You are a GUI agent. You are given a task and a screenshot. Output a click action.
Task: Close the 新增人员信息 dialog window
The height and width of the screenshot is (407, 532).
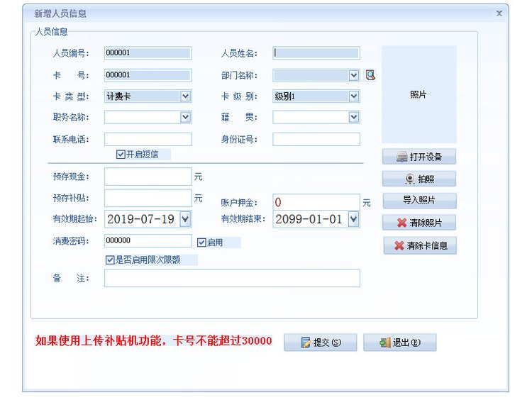pyautogui.click(x=499, y=13)
